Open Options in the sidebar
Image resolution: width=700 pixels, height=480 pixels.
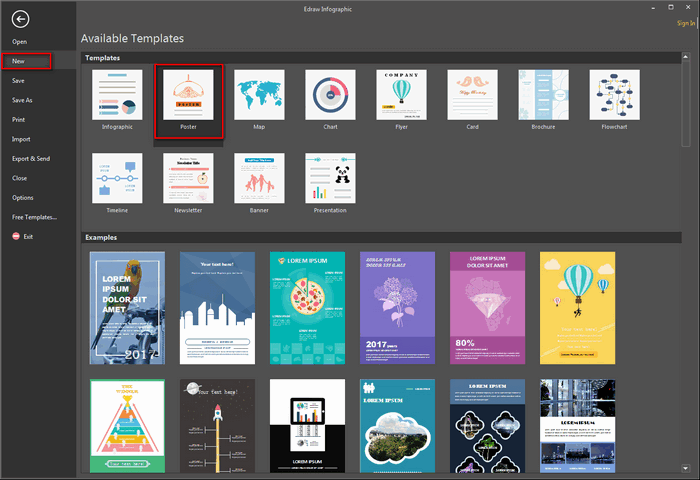click(x=22, y=198)
